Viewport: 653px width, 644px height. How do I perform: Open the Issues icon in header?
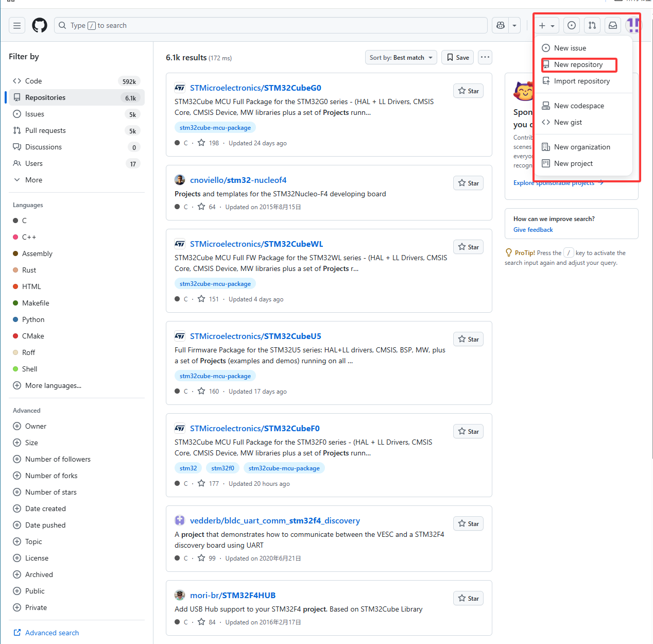(x=571, y=25)
